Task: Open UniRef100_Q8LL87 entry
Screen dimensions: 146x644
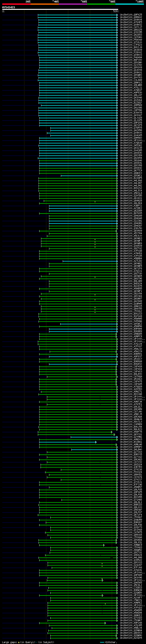Action: point(131,95)
